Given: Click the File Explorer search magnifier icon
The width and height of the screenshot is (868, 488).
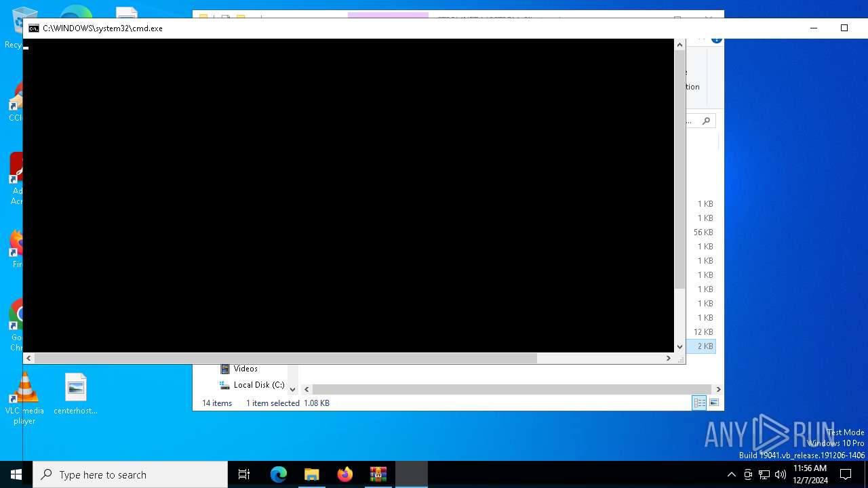Looking at the screenshot, I should pos(706,121).
